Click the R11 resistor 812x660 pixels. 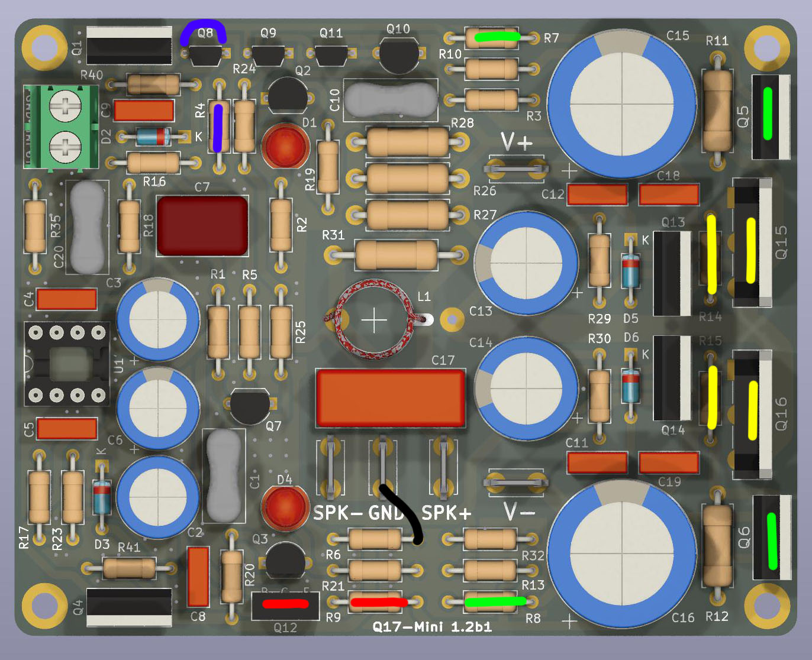pyautogui.click(x=717, y=110)
